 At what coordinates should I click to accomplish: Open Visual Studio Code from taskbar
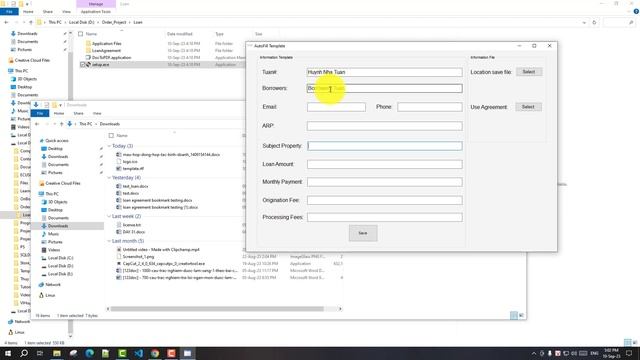click(x=138, y=353)
